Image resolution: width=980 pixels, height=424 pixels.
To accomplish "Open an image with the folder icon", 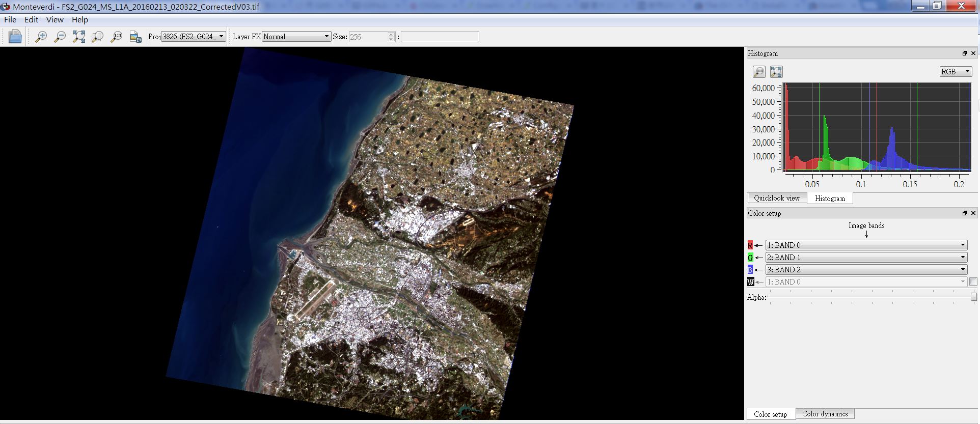I will (15, 37).
